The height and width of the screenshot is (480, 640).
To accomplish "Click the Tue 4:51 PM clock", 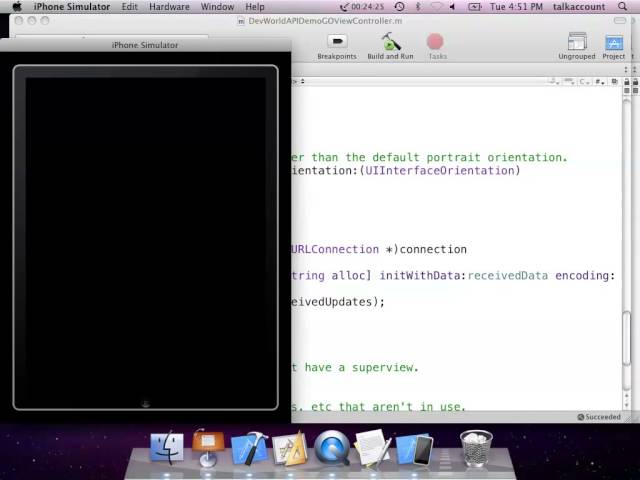I will [516, 7].
